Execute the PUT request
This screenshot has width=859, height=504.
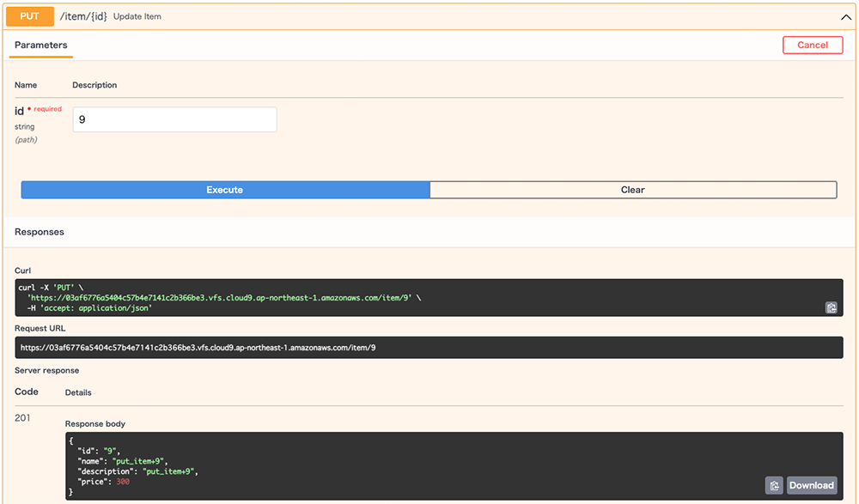tap(223, 189)
